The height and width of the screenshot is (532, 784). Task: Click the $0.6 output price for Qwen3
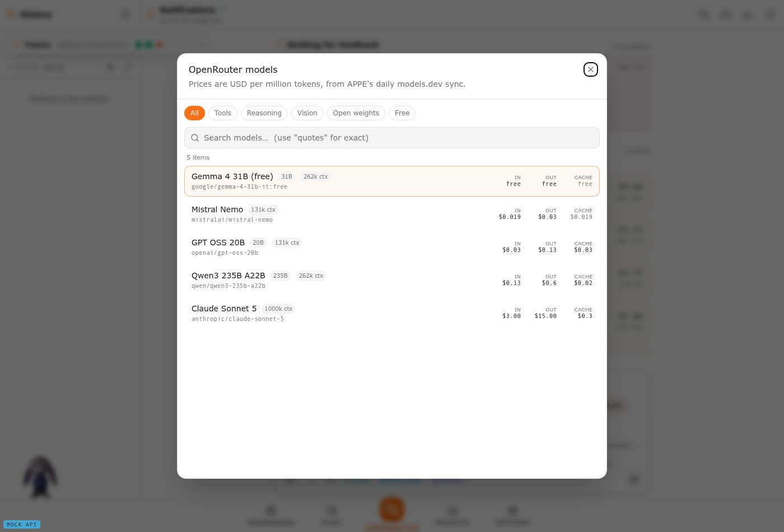tap(549, 283)
